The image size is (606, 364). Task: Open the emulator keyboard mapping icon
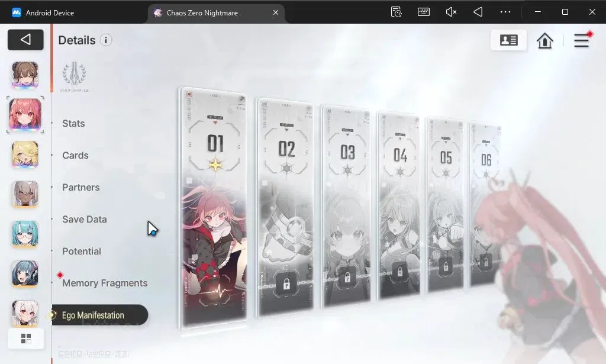pyautogui.click(x=424, y=12)
